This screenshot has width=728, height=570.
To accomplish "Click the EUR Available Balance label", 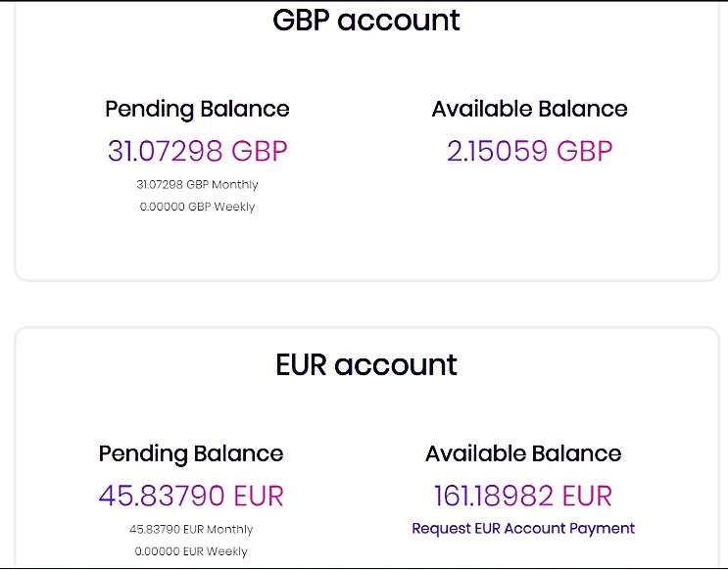I will [522, 453].
